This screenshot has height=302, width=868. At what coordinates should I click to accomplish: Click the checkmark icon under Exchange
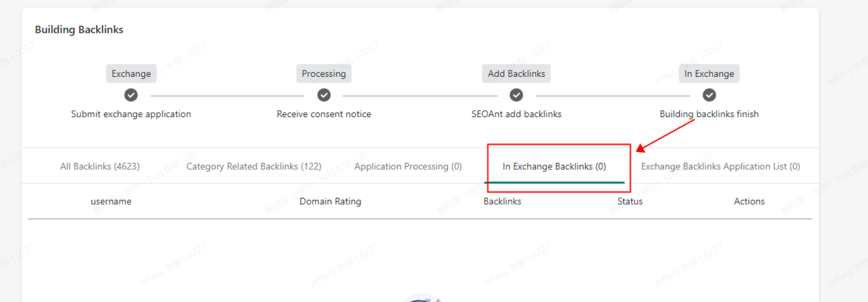pos(131,95)
